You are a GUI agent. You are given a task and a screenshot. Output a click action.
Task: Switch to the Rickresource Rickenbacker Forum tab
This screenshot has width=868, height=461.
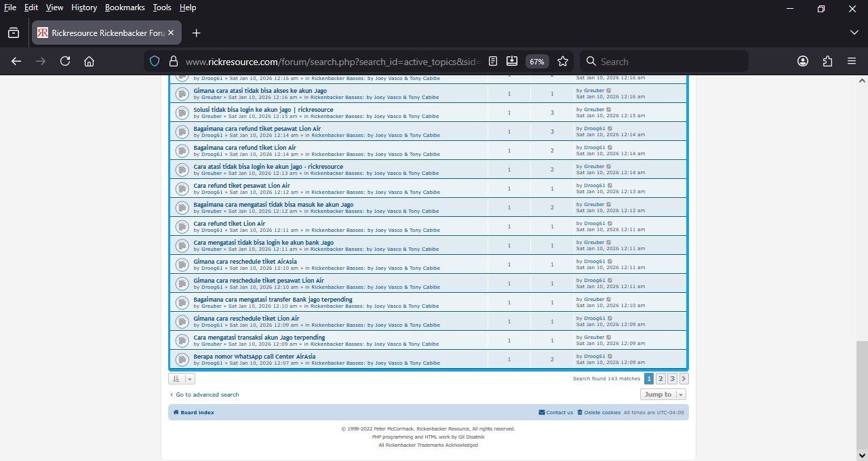(x=106, y=33)
